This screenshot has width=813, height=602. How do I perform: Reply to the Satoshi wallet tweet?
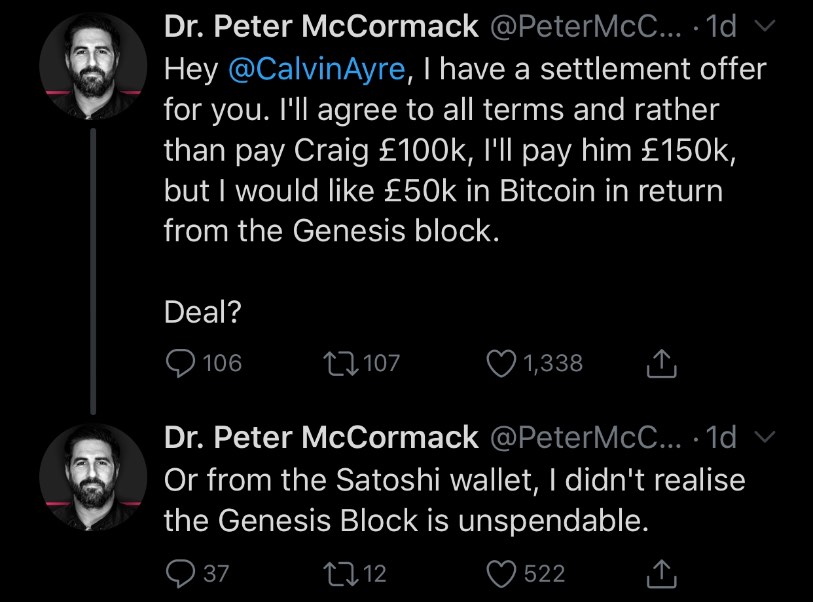point(181,573)
